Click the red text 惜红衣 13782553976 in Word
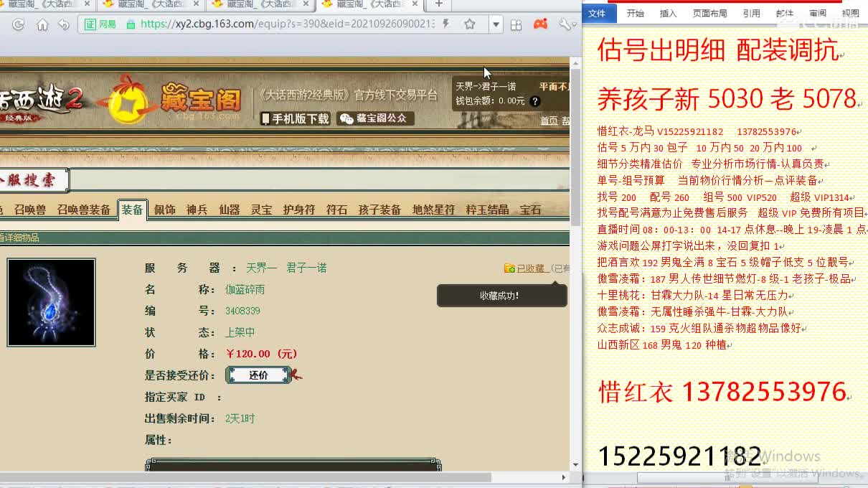The height and width of the screenshot is (488, 868). (x=722, y=391)
